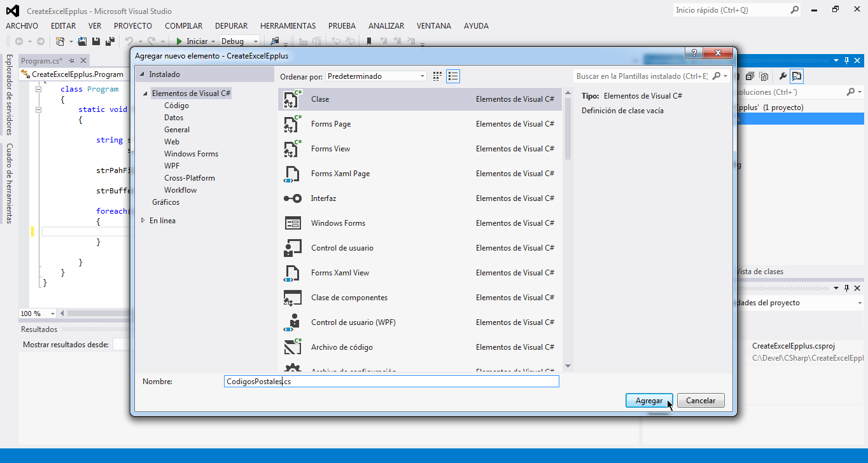868x463 pixels.
Task: Toggle the preview selected items button
Action: point(797,76)
